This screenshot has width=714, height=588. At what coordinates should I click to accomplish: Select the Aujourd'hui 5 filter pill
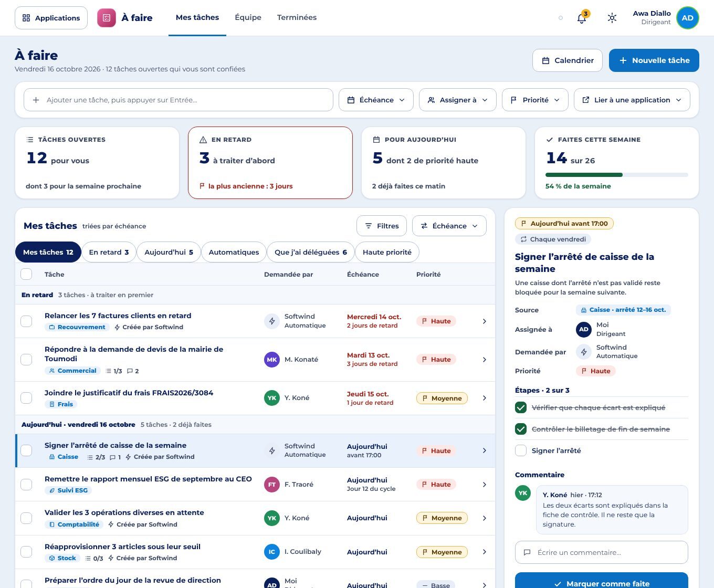coord(169,252)
